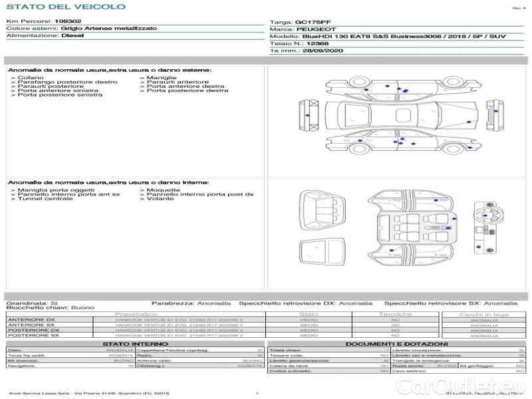Click 'Specchietto retrovisore SX: Anomalia'
The width and height of the screenshot is (532, 399).
click(451, 303)
